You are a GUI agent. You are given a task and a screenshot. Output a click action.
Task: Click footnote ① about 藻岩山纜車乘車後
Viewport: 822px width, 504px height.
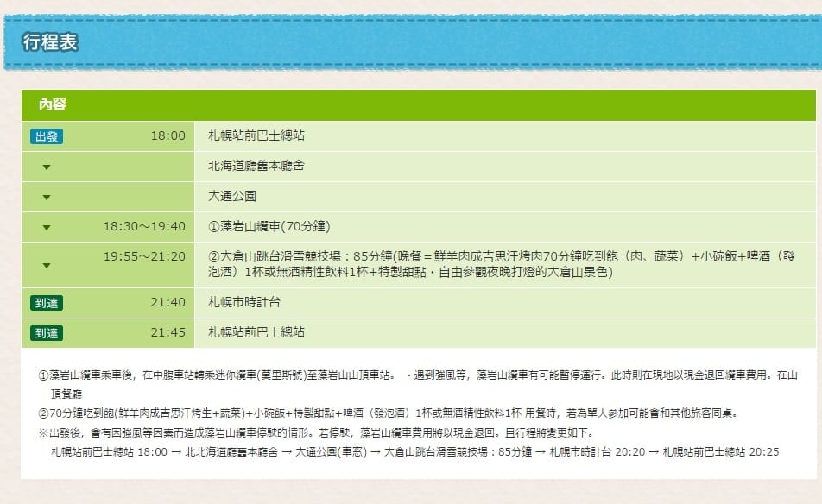coord(418,384)
